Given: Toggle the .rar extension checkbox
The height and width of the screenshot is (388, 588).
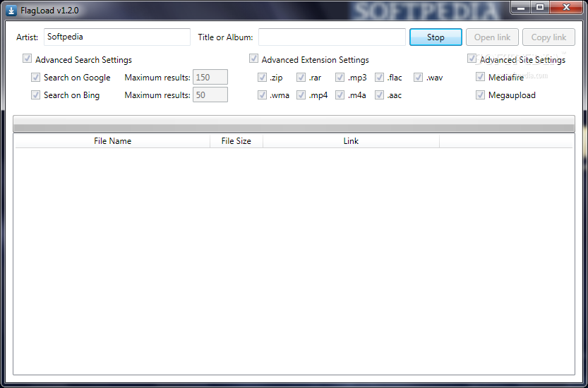Looking at the screenshot, I should point(301,77).
